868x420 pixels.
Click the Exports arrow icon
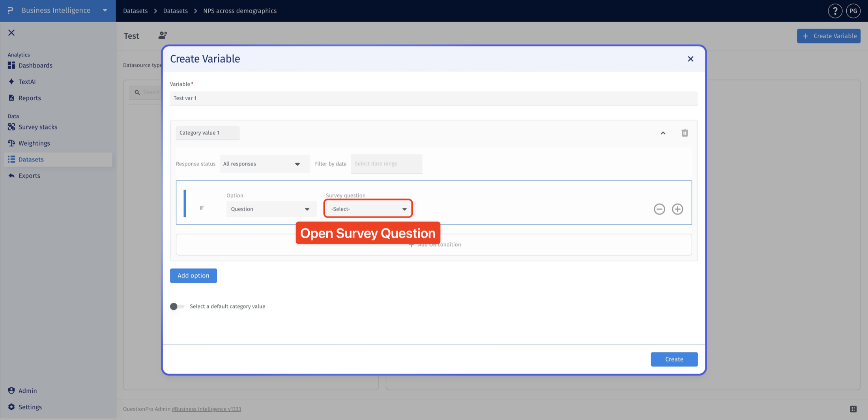[x=11, y=175]
